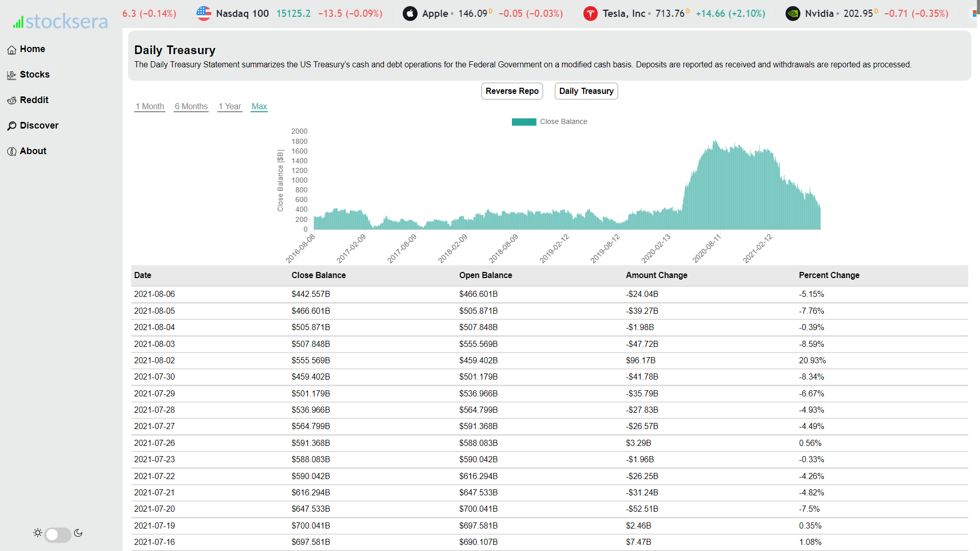Click the Stocks chart icon
The height and width of the screenshot is (551, 980).
tap(12, 76)
